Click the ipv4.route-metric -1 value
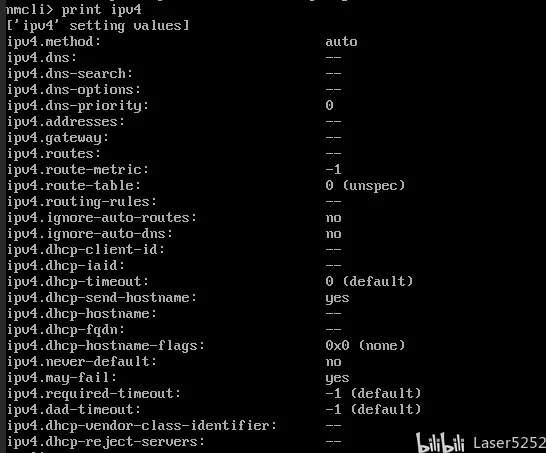 [x=333, y=170]
